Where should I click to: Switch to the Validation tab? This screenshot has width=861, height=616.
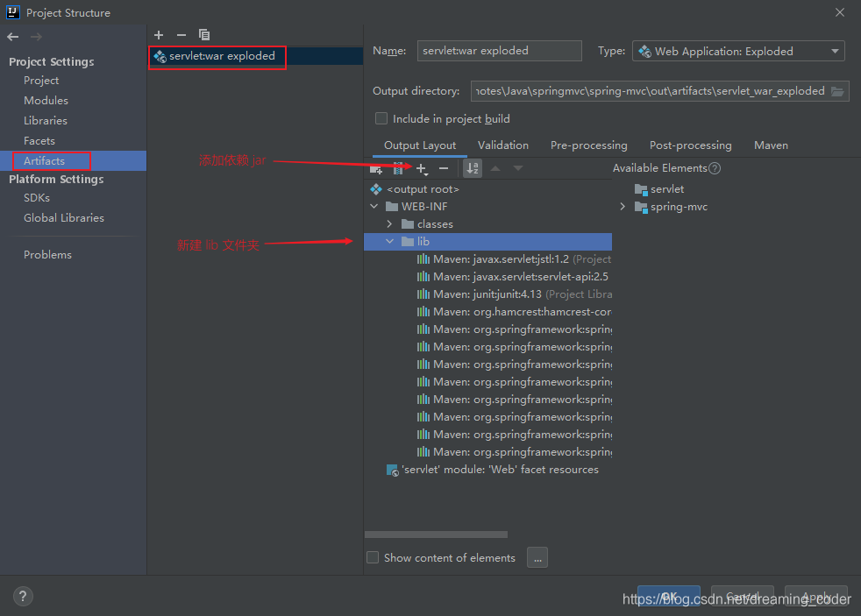[503, 145]
